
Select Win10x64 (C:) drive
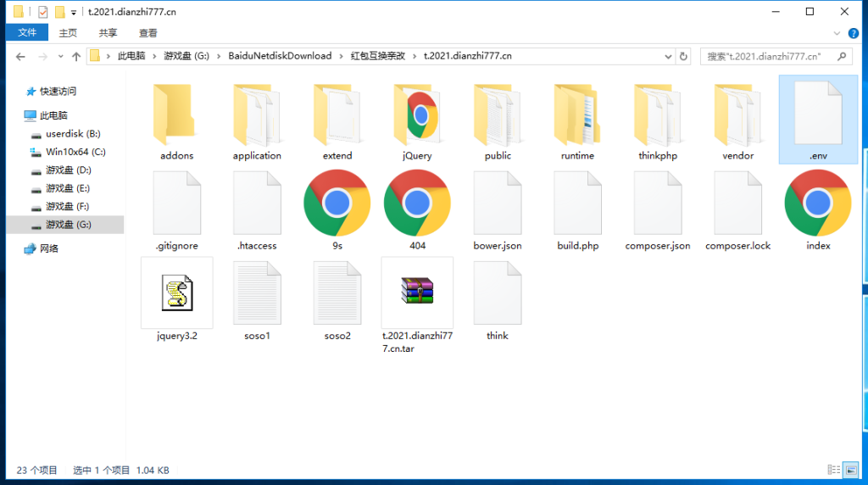point(75,152)
